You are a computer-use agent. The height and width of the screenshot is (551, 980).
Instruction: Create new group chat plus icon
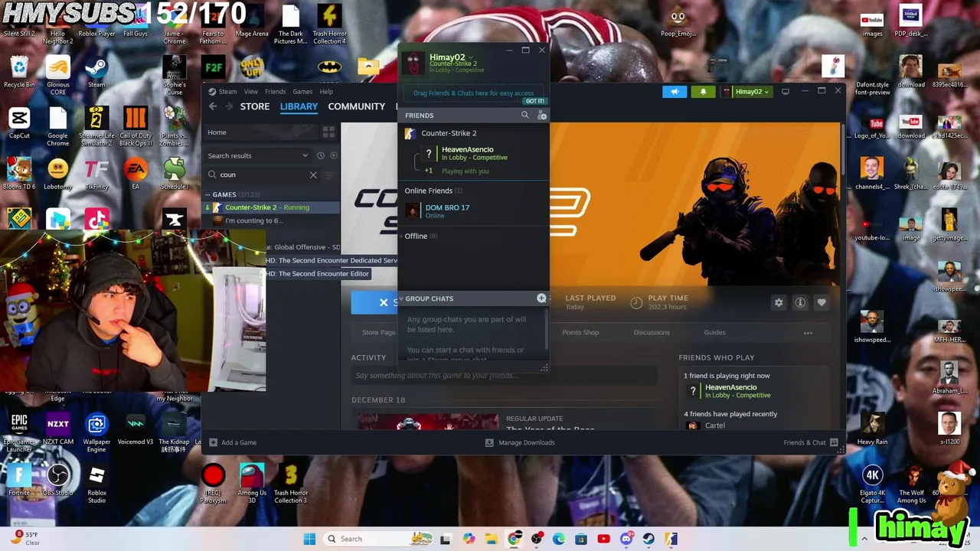click(x=541, y=298)
